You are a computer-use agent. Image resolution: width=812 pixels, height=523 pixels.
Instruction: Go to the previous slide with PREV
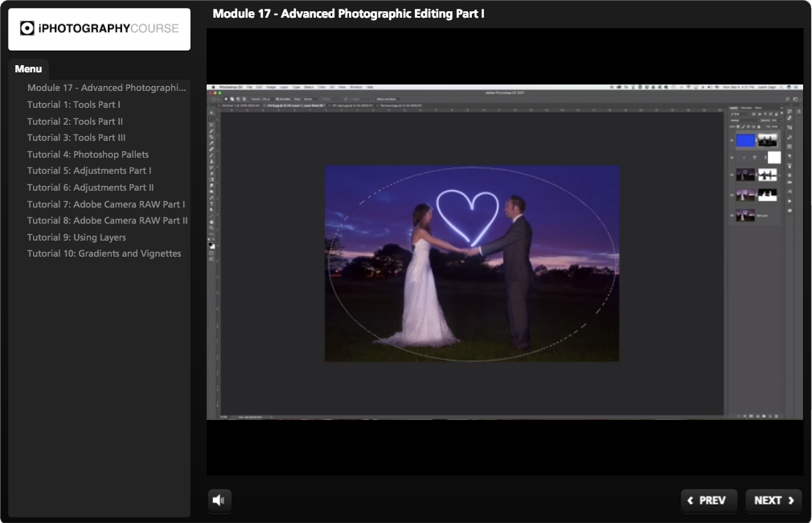(708, 500)
